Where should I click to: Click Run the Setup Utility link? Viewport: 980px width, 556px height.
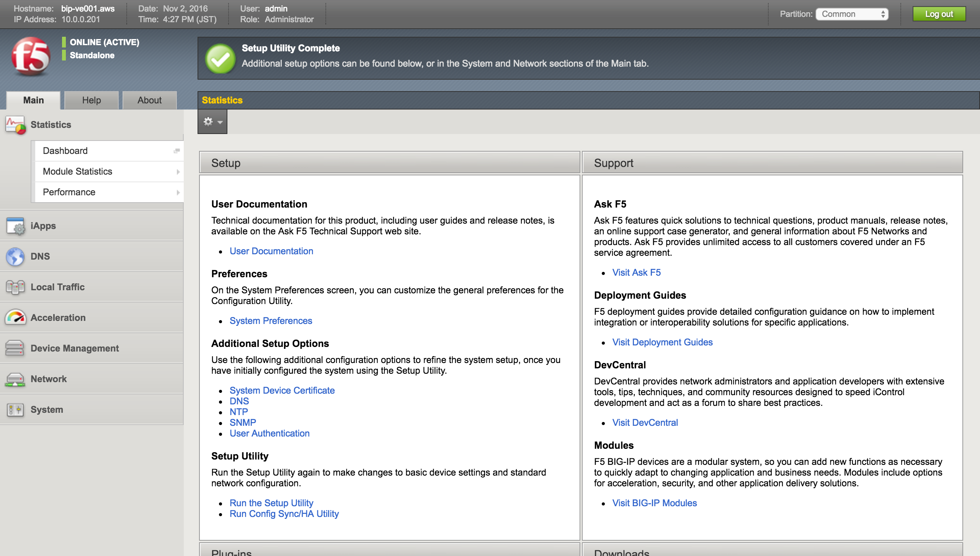click(271, 503)
